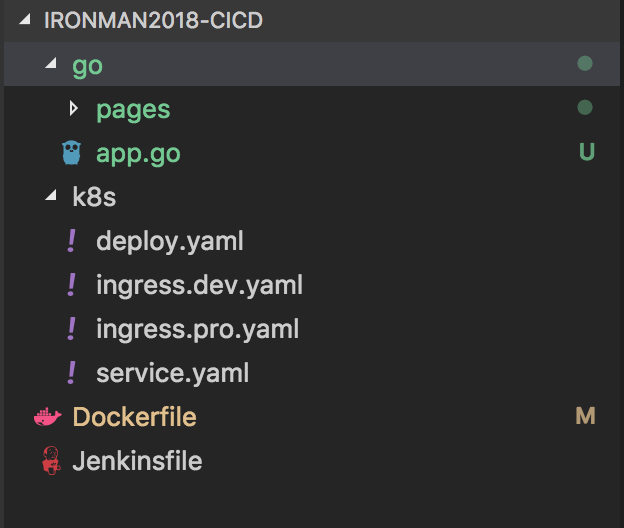This screenshot has width=624, height=528.
Task: Open app.go file
Action: (x=138, y=153)
